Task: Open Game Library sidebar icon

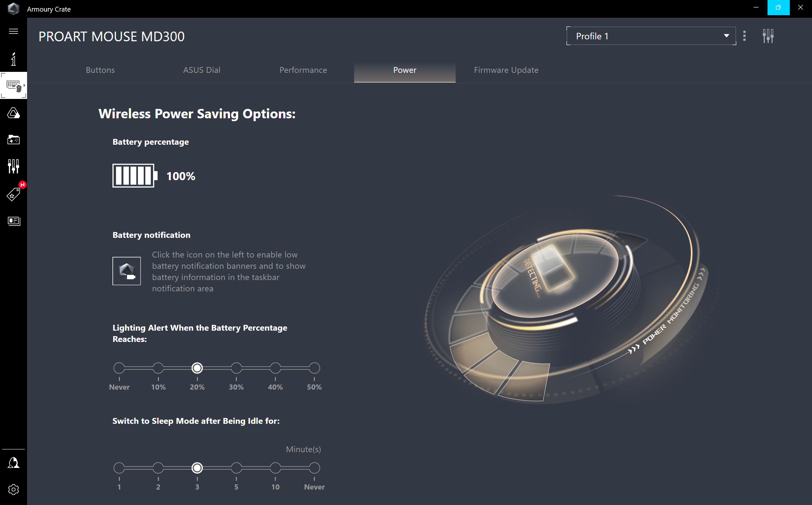Action: pyautogui.click(x=13, y=140)
